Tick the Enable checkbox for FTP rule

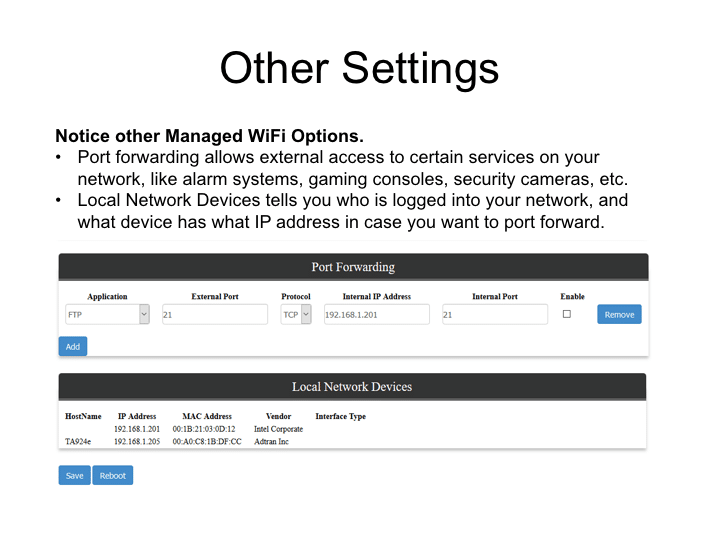point(567,314)
